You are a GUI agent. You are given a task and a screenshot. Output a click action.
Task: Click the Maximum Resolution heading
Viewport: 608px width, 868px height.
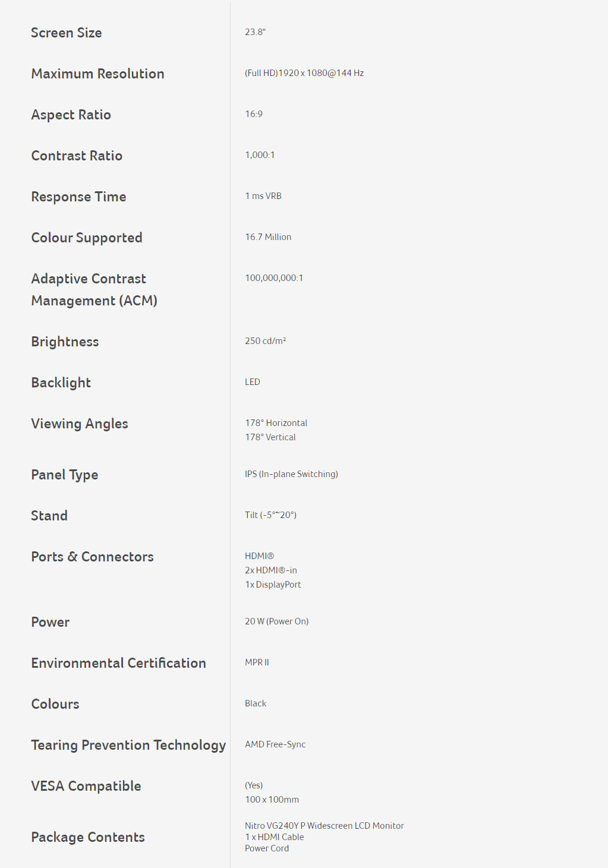point(98,74)
